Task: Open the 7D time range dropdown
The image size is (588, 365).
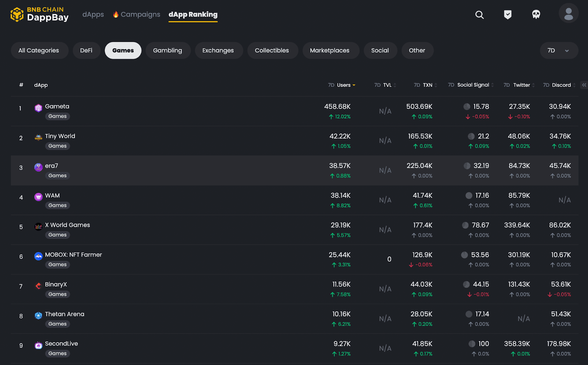Action: pyautogui.click(x=559, y=50)
